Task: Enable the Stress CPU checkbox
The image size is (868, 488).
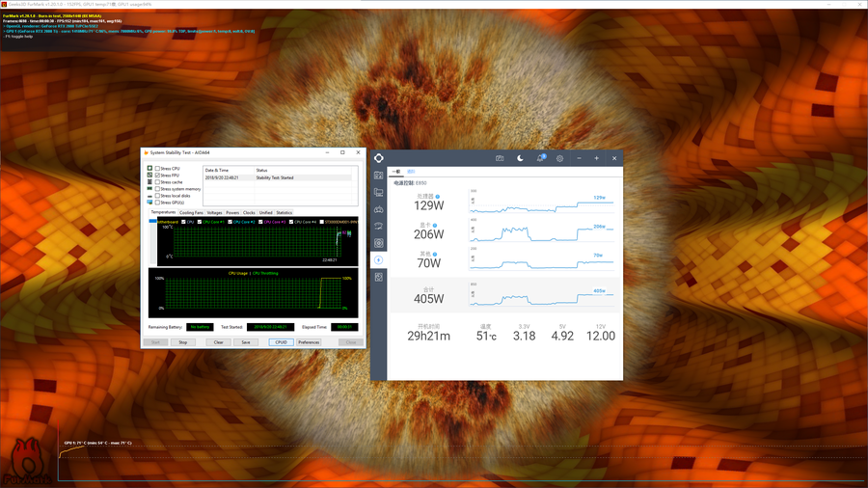Action: point(158,169)
